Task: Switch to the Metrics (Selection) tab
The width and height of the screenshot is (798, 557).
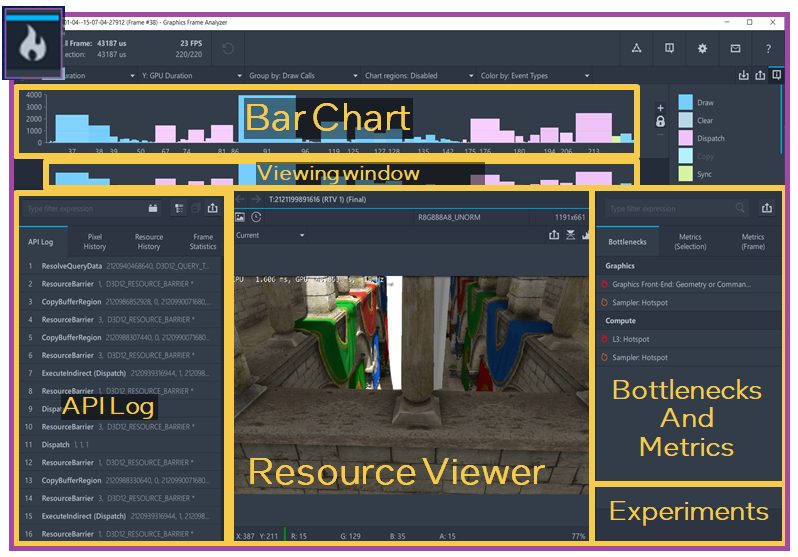Action: click(x=690, y=242)
